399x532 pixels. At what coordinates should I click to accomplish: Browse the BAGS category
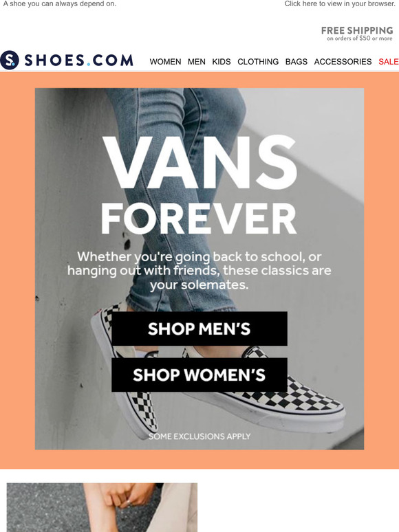296,62
